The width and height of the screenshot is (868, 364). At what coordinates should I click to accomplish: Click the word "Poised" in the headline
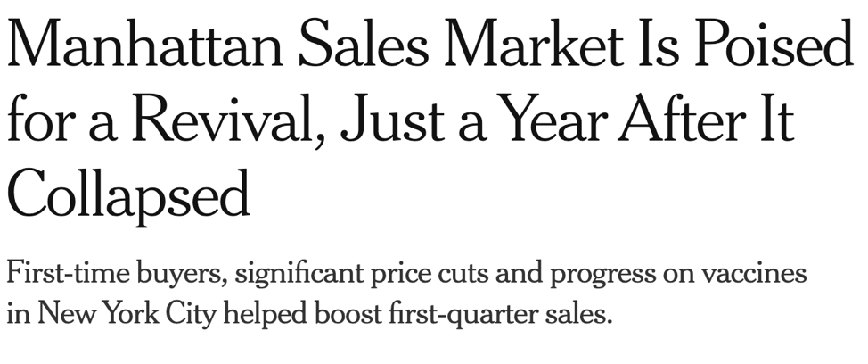point(774,43)
